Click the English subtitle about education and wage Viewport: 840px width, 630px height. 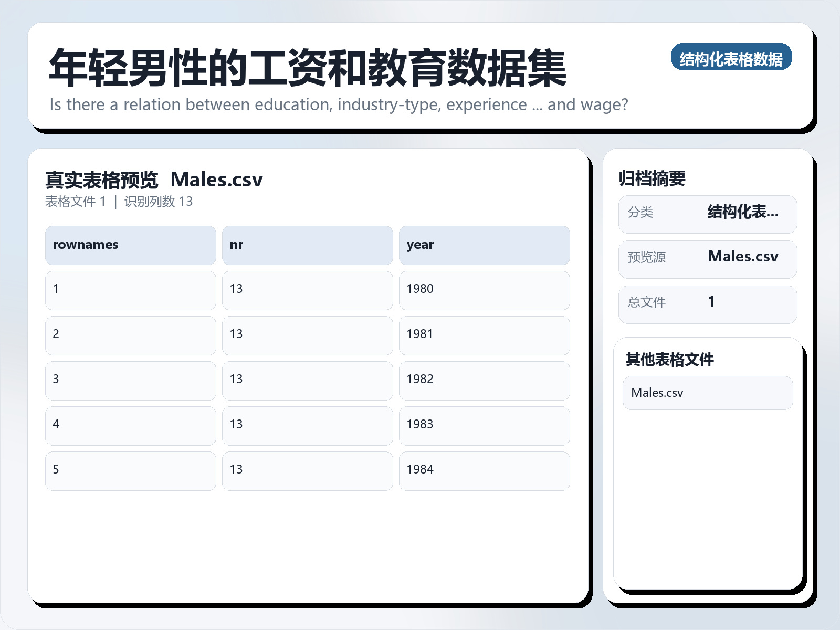338,104
